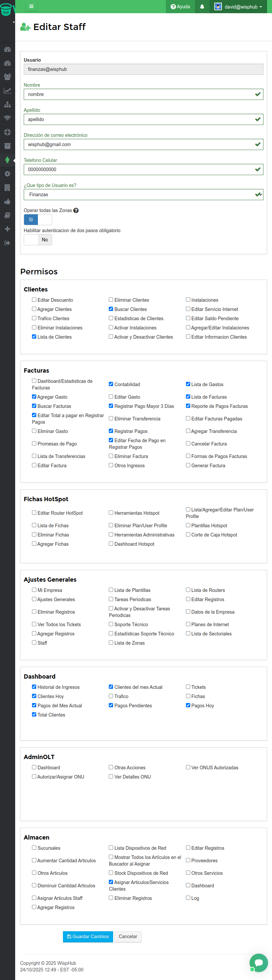The width and height of the screenshot is (272, 980).
Task: Open the life ring support icon
Action: (7, 132)
